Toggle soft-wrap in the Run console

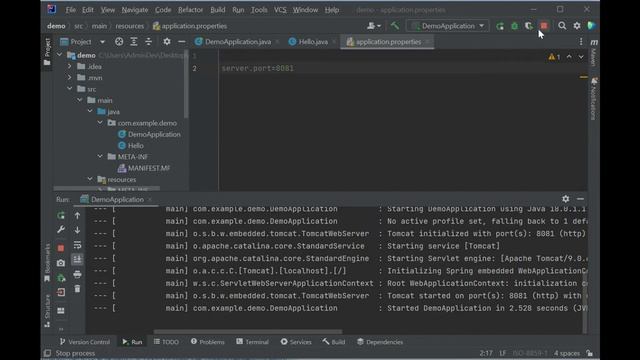point(77,245)
